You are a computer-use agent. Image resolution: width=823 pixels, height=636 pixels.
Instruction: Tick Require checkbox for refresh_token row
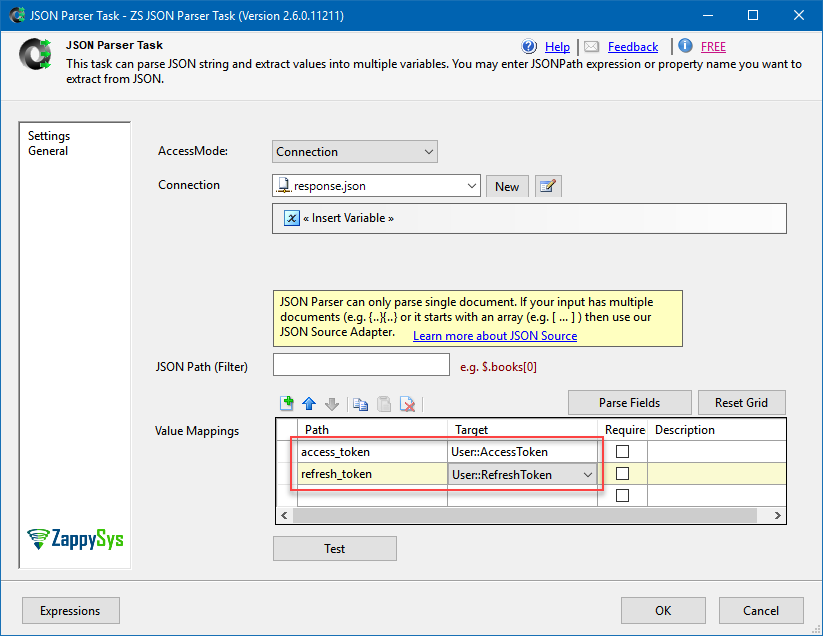pyautogui.click(x=622, y=473)
